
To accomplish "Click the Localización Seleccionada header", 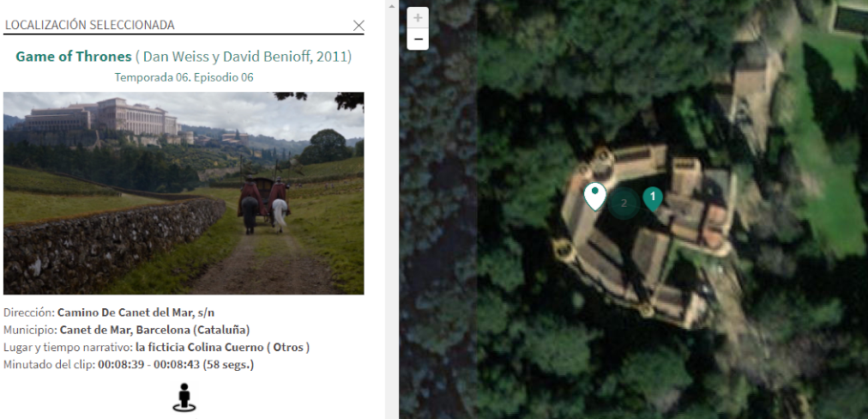I will pyautogui.click(x=90, y=25).
